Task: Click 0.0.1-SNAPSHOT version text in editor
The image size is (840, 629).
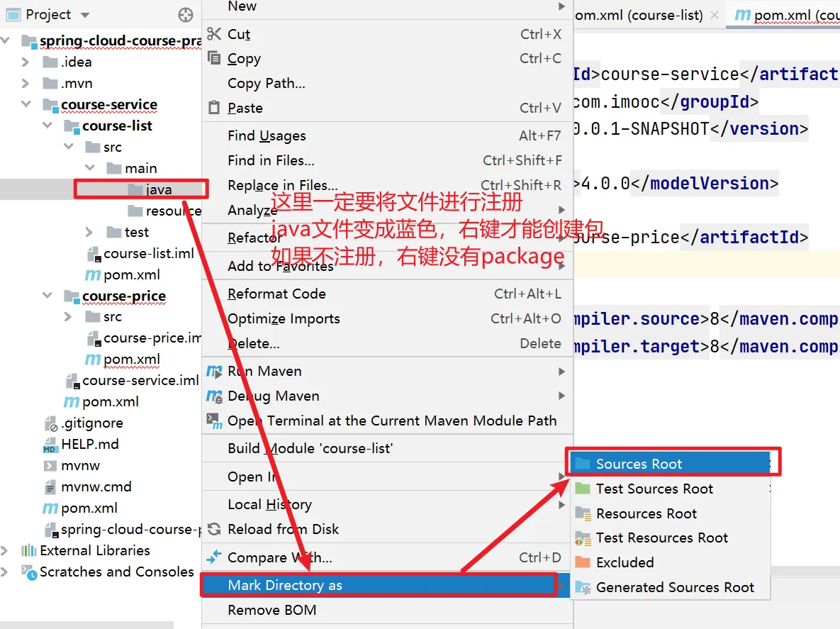Action: point(642,128)
